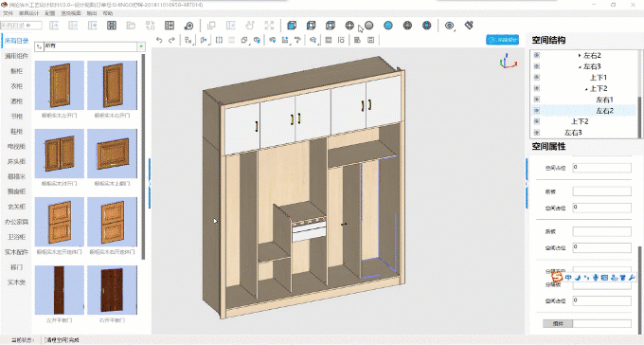Click the blue sphere render icon
The height and width of the screenshot is (345, 644).
pos(388,26)
